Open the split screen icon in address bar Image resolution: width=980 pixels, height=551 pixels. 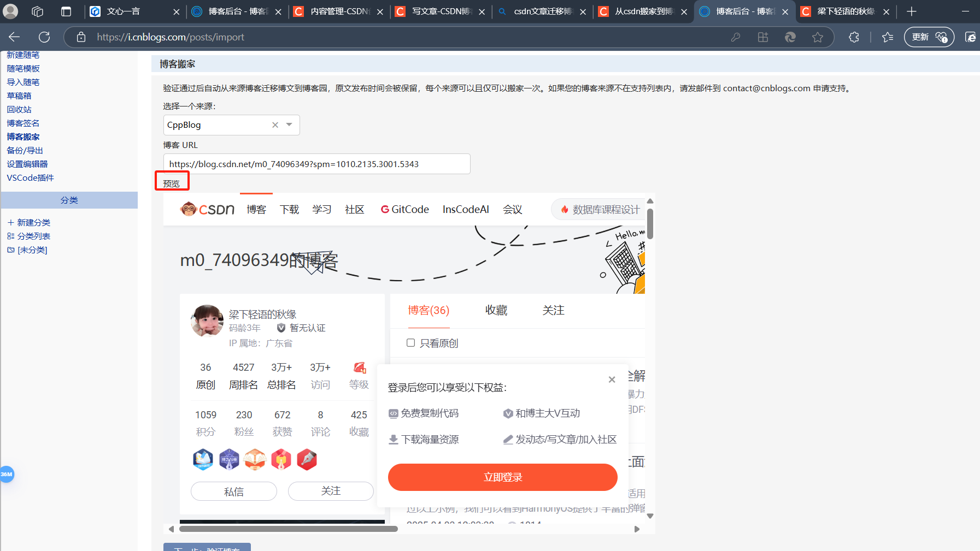click(x=763, y=37)
